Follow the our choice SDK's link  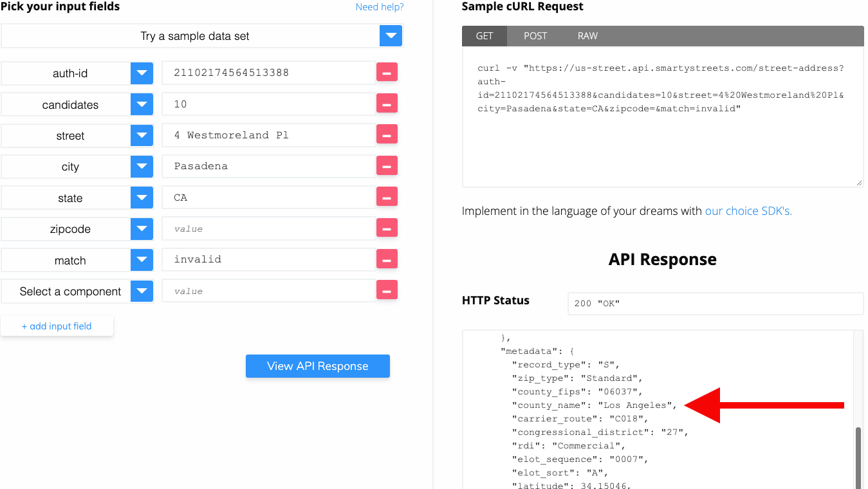[x=748, y=210]
